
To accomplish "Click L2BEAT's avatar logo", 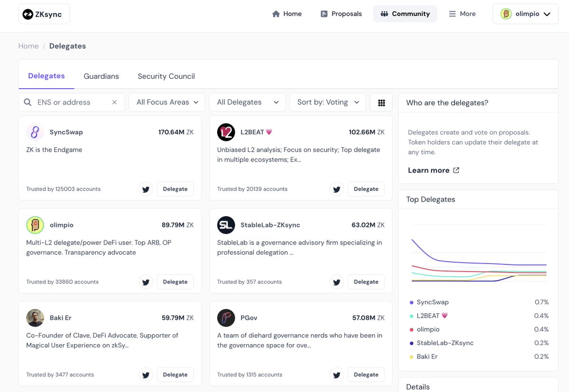I will point(226,132).
